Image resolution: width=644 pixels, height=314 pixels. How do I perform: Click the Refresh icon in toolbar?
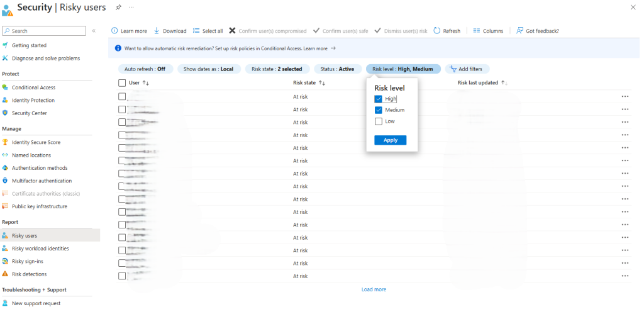[x=437, y=31]
